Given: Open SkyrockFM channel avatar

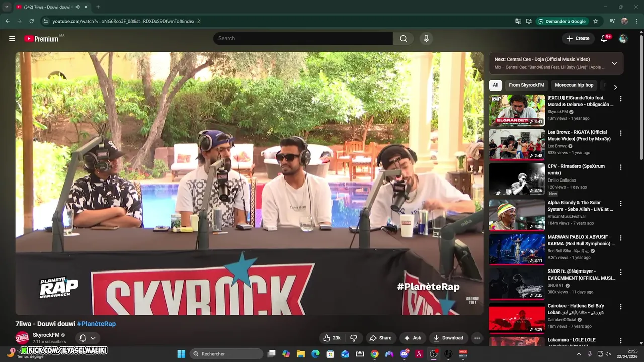Looking at the screenshot, I should [22, 338].
